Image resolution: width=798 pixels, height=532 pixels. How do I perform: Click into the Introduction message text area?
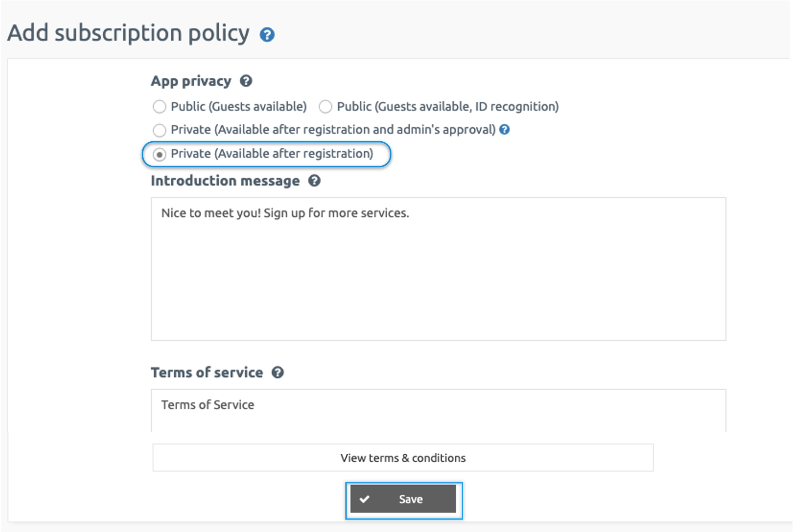(438, 269)
